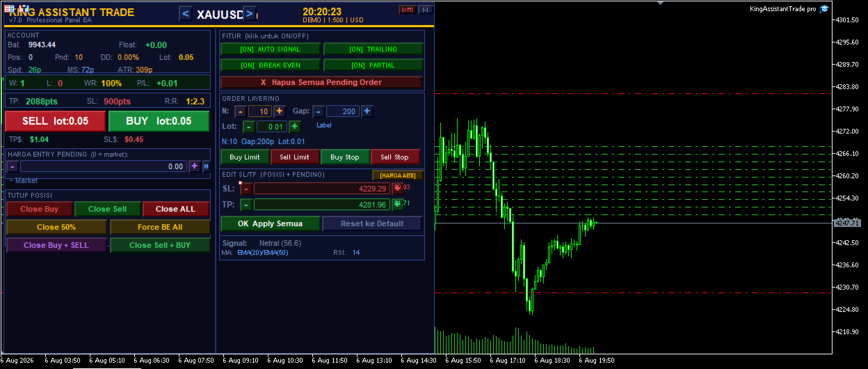
Task: Increase layering Lot with plus
Action: point(294,127)
